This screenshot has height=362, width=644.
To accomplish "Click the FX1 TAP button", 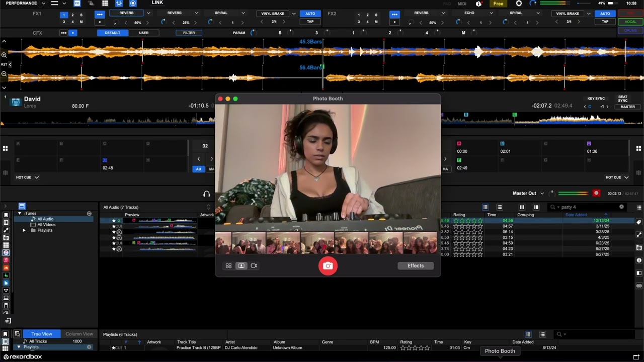I will 310,22.
